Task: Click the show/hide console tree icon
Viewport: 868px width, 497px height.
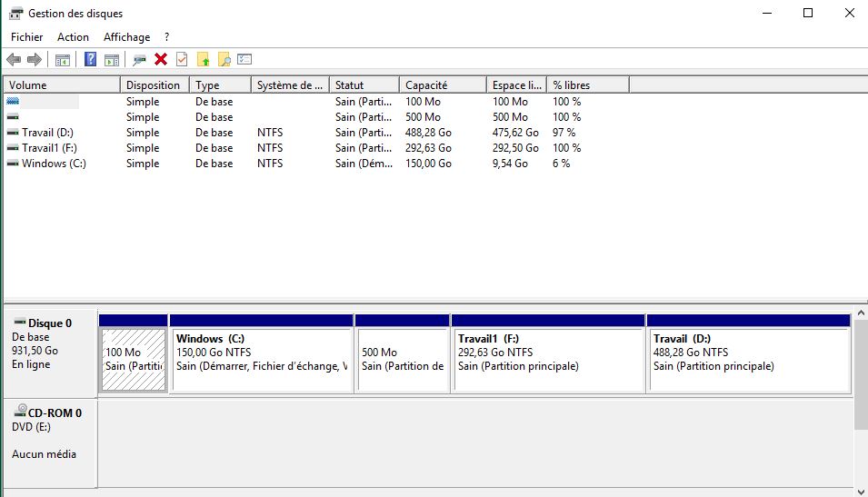Action: point(63,60)
